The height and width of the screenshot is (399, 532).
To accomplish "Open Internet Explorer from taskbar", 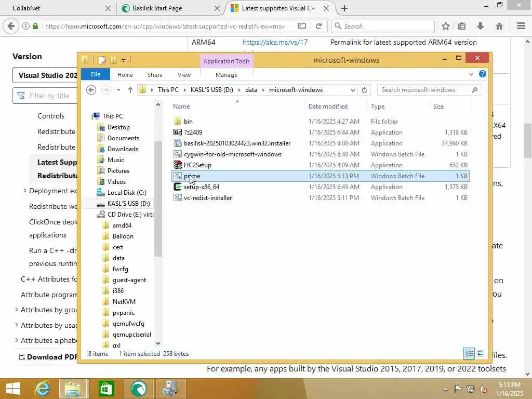I will [x=43, y=389].
